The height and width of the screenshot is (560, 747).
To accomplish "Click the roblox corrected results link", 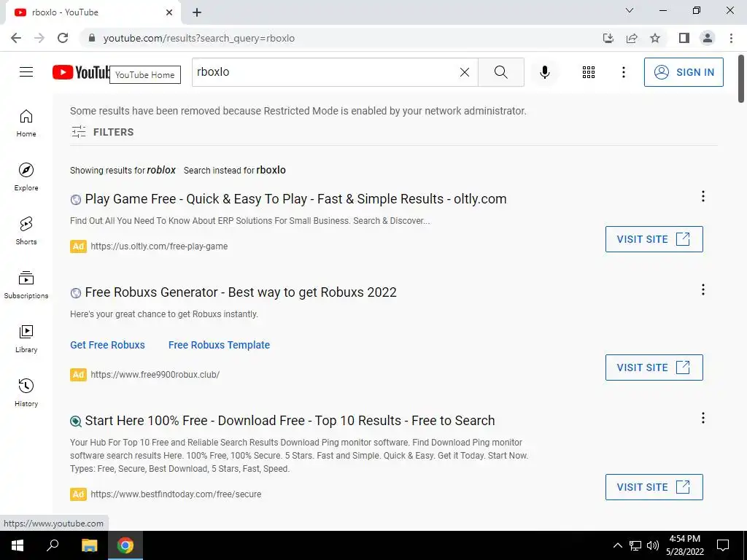I will click(x=161, y=170).
